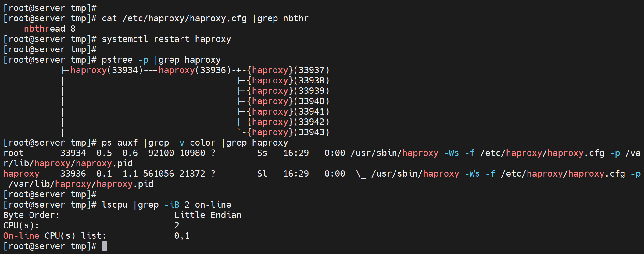The height and width of the screenshot is (254, 644).
Task: Select the {haproxy}(33940) thread entry
Action: [288, 101]
